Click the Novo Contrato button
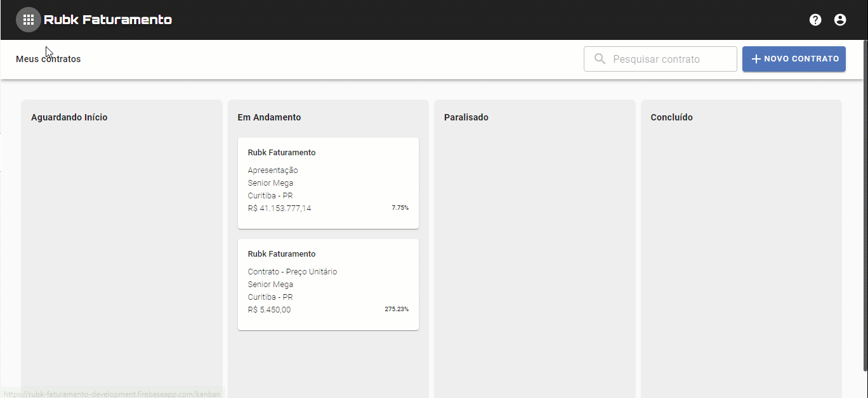Screen dimensions: 868x398 tap(794, 59)
